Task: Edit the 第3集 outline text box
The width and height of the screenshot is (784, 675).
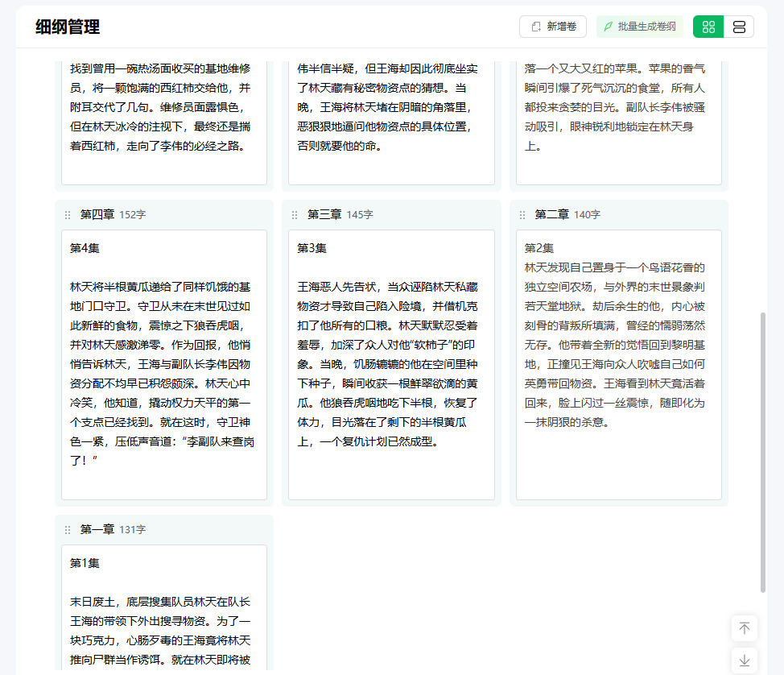Action: 391,365
